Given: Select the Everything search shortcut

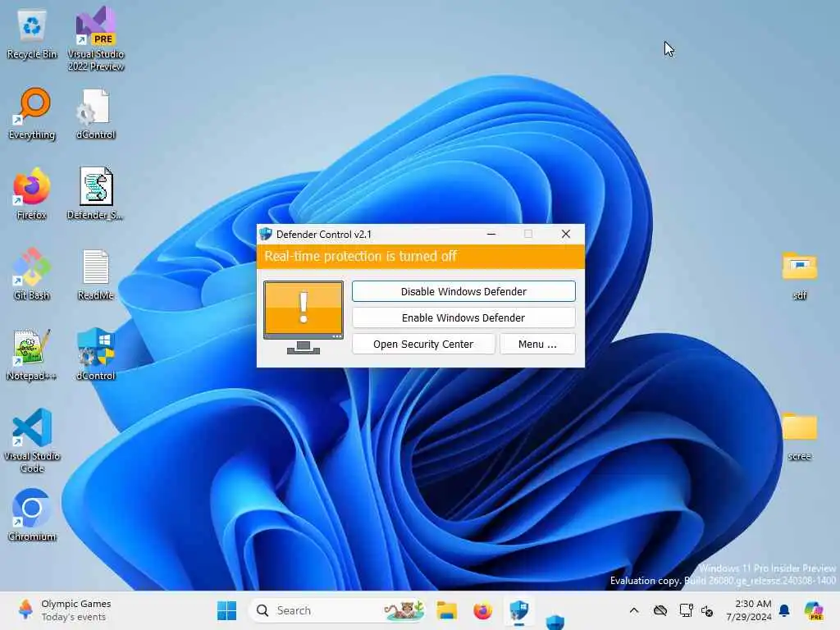Looking at the screenshot, I should pyautogui.click(x=32, y=114).
